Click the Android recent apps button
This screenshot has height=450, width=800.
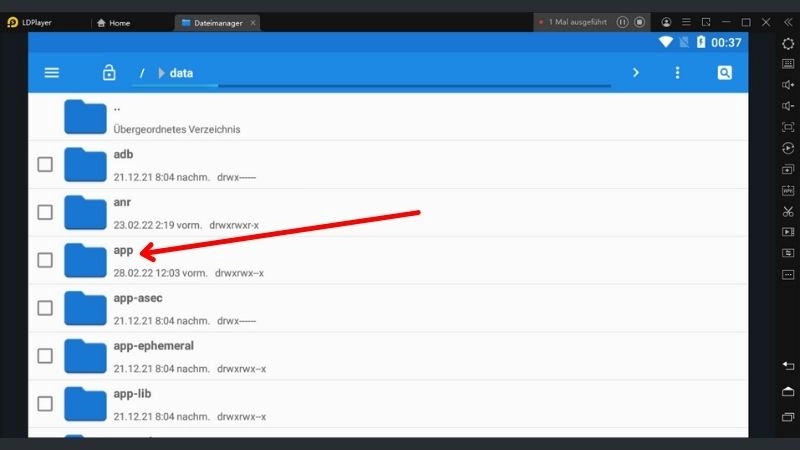click(x=788, y=417)
